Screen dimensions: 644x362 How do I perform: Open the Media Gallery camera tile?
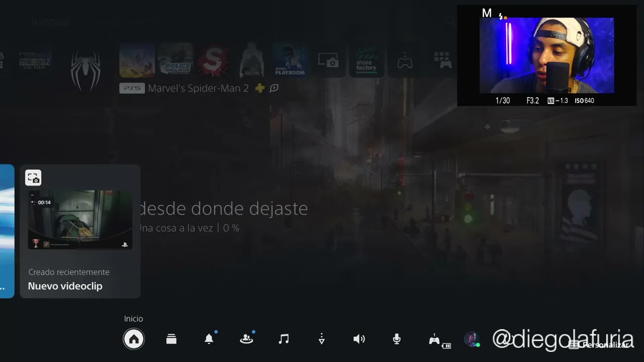[328, 60]
